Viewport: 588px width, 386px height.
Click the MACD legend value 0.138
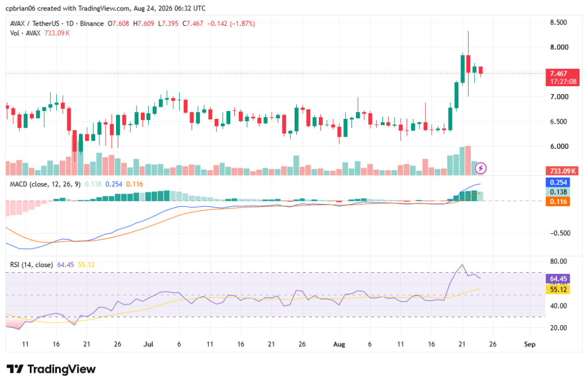tap(93, 184)
